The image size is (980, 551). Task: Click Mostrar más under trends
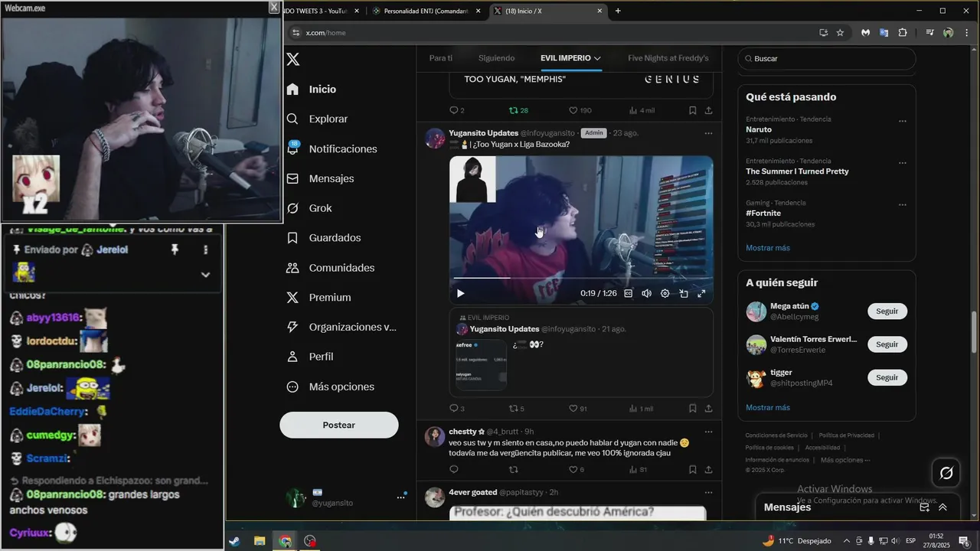768,248
